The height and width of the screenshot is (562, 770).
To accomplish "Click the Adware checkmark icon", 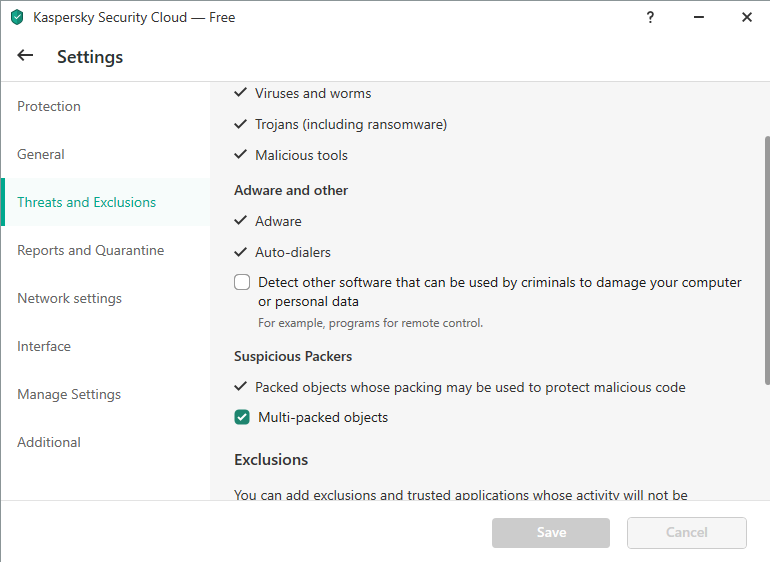I will pyautogui.click(x=240, y=221).
